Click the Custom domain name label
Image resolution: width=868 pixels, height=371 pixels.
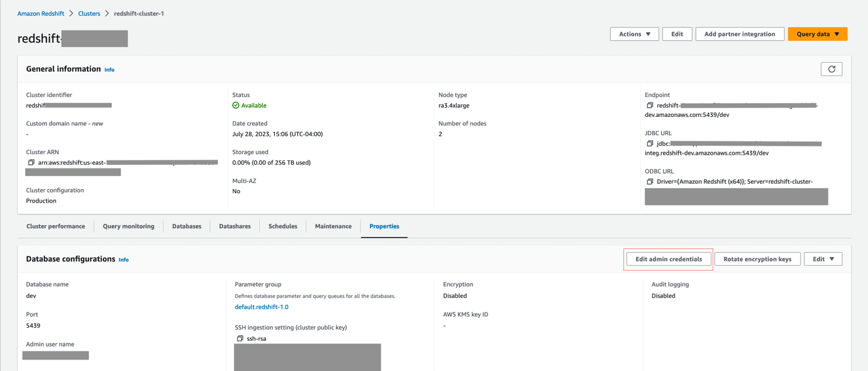(64, 123)
